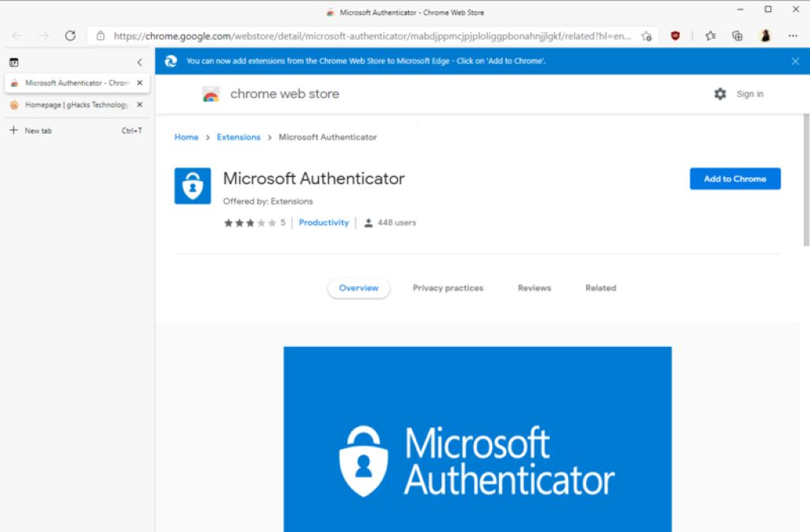Collapse the vertical tabs pane
The width and height of the screenshot is (810, 532).
pyautogui.click(x=139, y=62)
